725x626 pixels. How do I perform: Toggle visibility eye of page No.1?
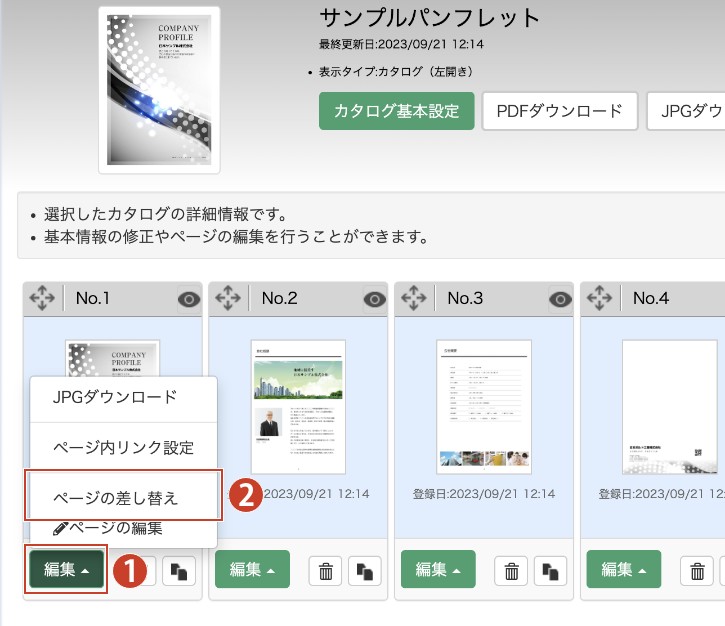tap(188, 298)
